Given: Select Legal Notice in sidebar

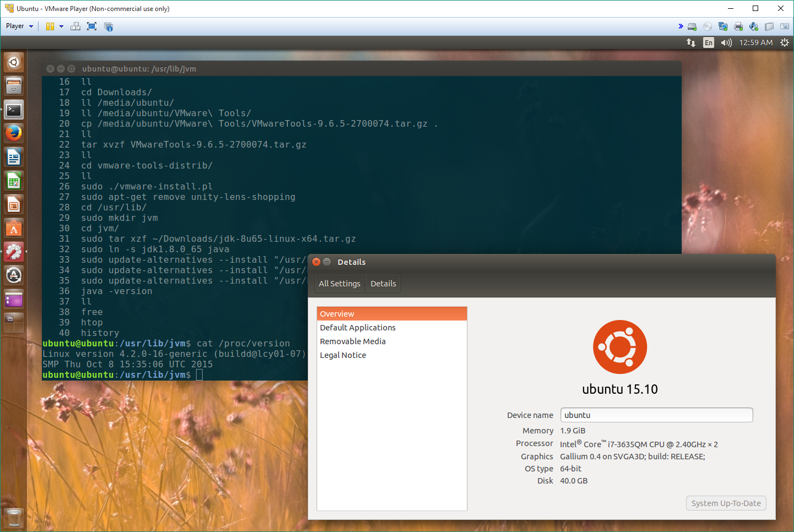Looking at the screenshot, I should (392, 355).
